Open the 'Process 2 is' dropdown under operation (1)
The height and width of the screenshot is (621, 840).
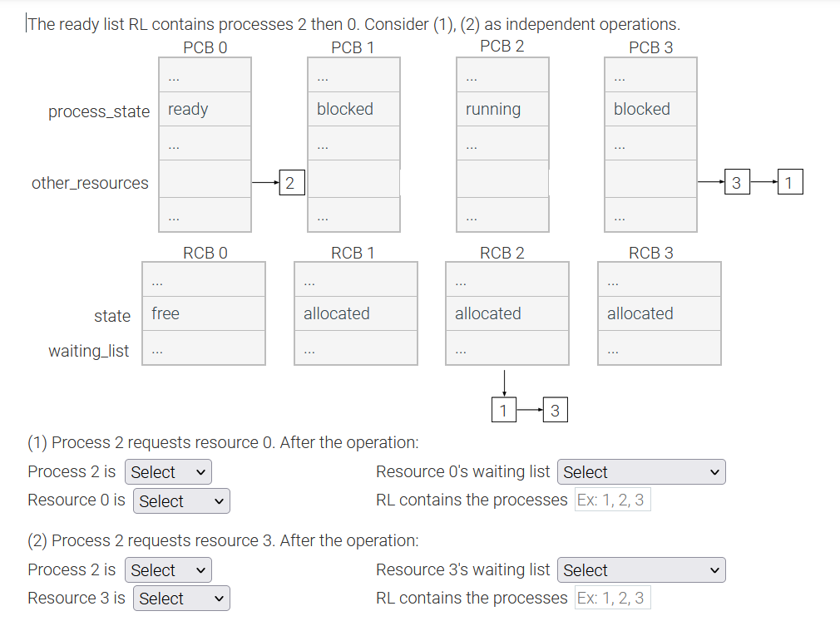click(168, 471)
